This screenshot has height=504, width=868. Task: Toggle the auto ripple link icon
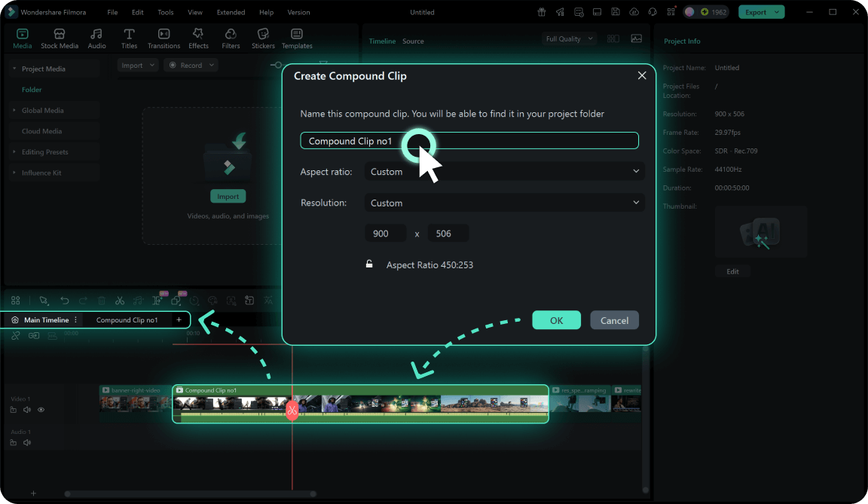tap(34, 336)
